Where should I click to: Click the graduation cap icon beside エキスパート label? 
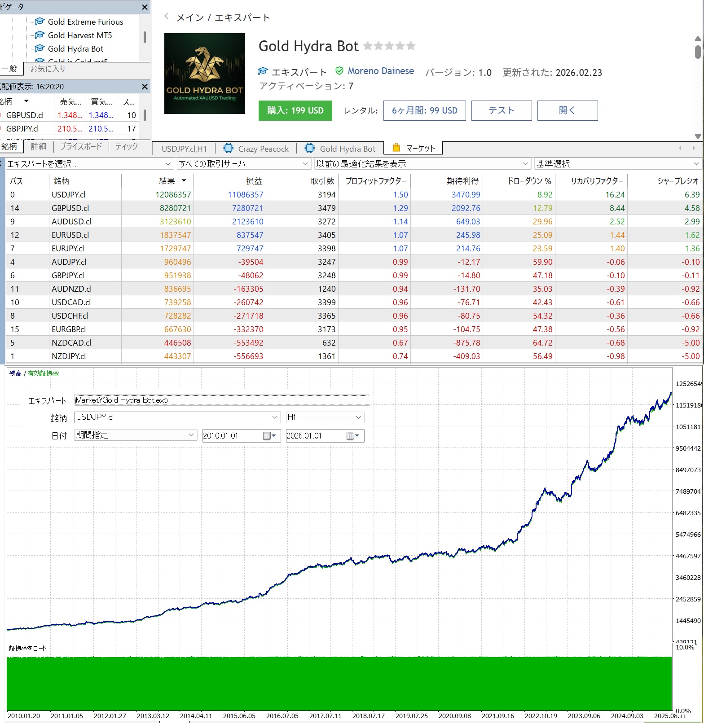coord(263,71)
